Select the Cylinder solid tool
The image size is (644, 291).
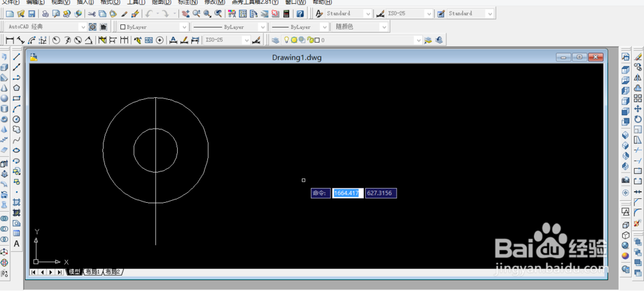(x=5, y=109)
